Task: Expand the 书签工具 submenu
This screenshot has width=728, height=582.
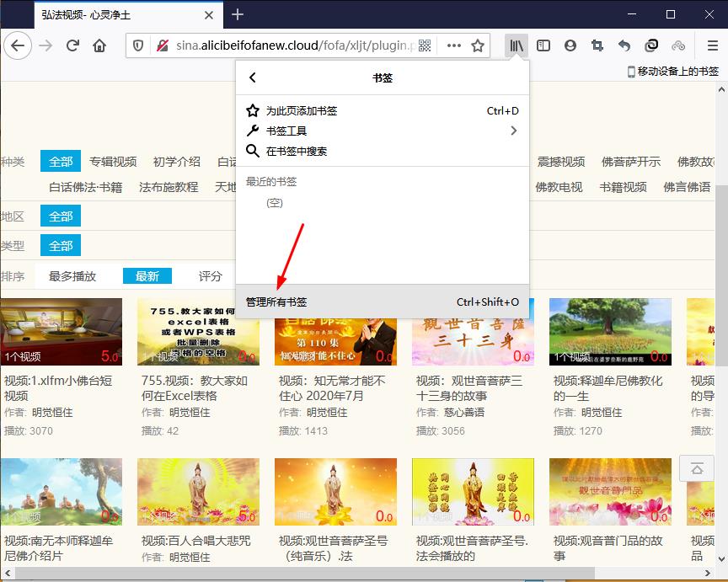Action: point(382,131)
